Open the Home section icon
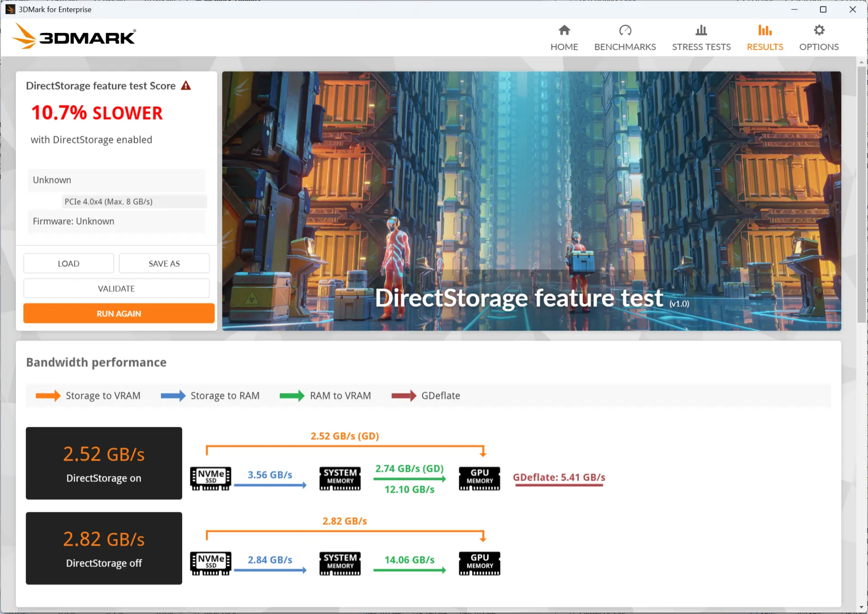Viewport: 868px width, 614px height. point(564,30)
